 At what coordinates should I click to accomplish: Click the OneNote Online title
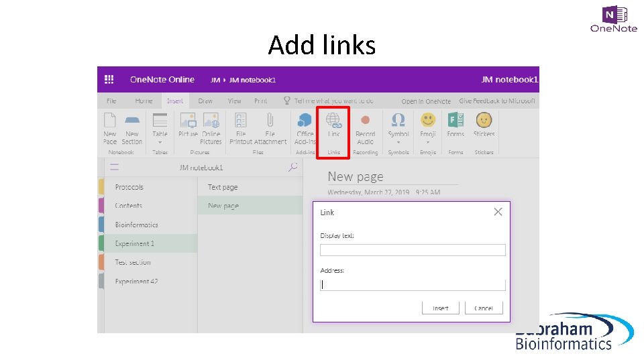pos(162,80)
